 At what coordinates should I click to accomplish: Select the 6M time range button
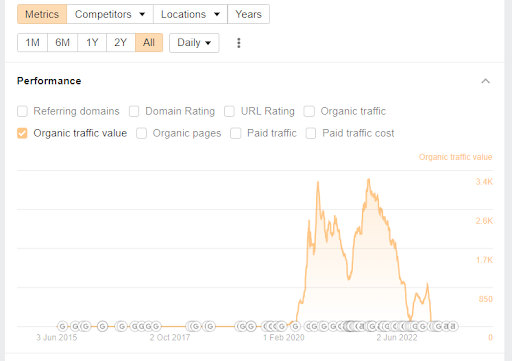pos(62,43)
